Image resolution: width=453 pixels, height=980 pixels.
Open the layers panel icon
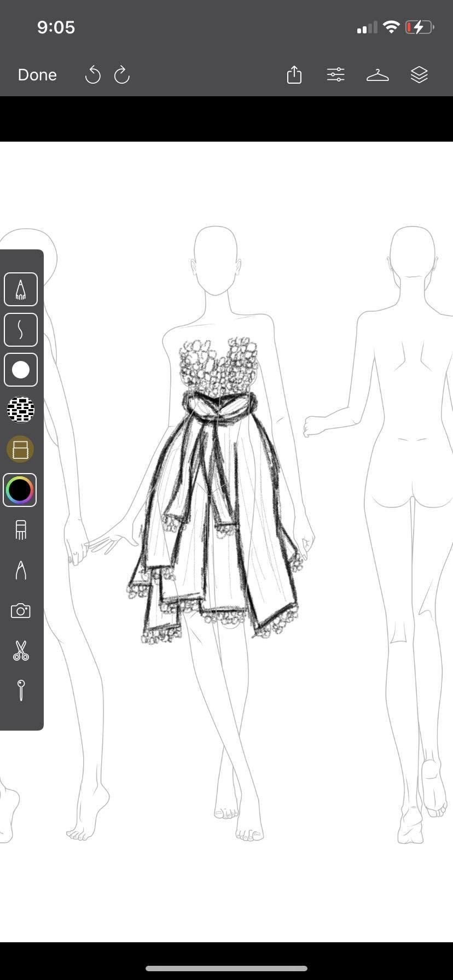[x=419, y=74]
